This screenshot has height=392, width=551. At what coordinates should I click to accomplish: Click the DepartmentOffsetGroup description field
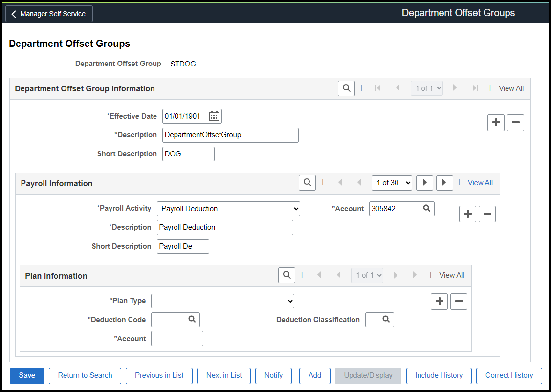pyautogui.click(x=230, y=135)
